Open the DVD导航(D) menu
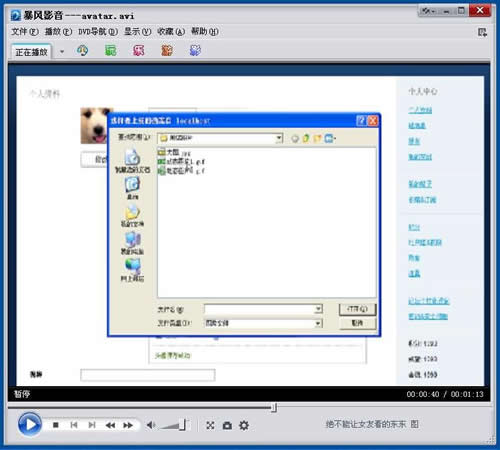The image size is (500, 450). click(98, 32)
